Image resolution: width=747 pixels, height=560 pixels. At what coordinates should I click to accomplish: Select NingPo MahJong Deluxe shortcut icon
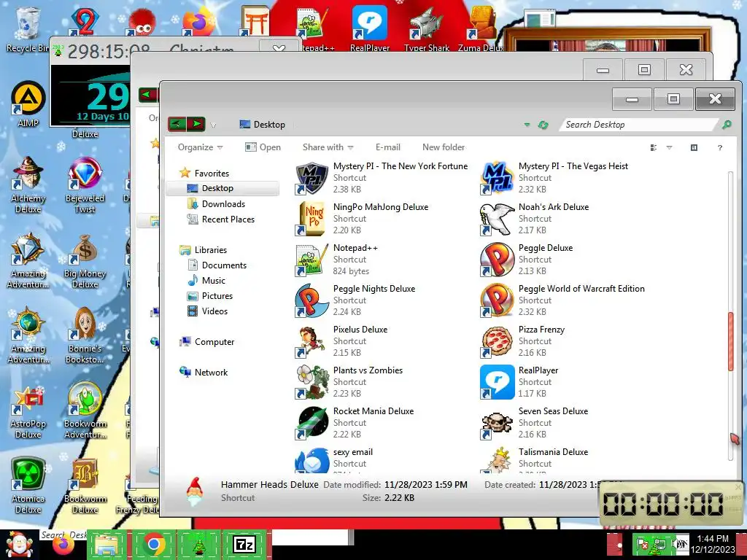click(x=311, y=219)
